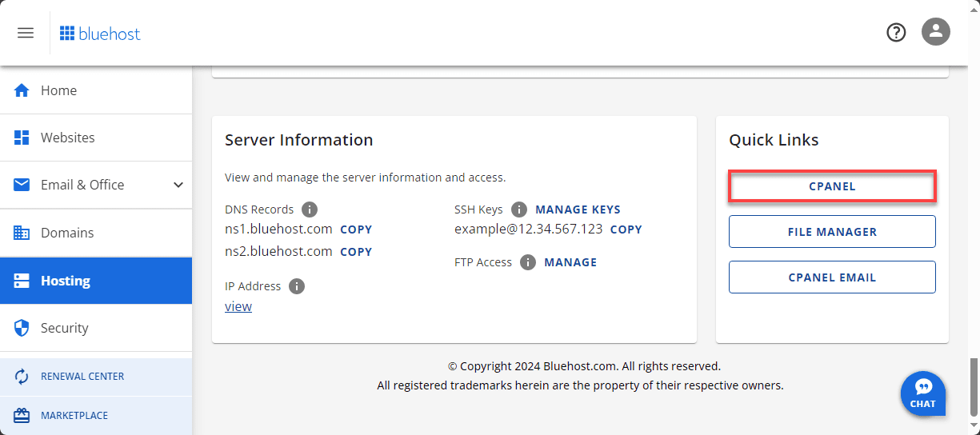Open the help question mark icon
980x435 pixels.
tap(896, 33)
